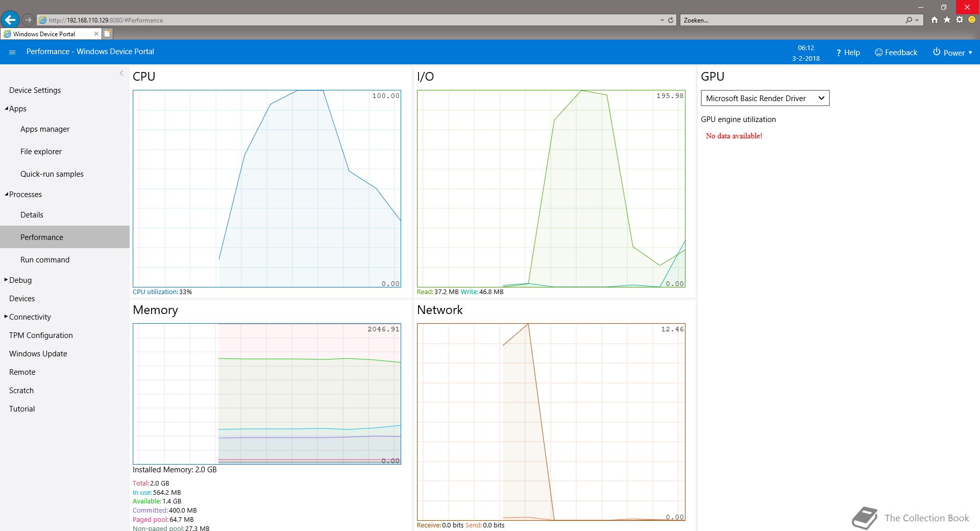Click the 'Paged pool: 64.7 MB' value
Image resolution: width=980 pixels, height=531 pixels.
(x=163, y=519)
